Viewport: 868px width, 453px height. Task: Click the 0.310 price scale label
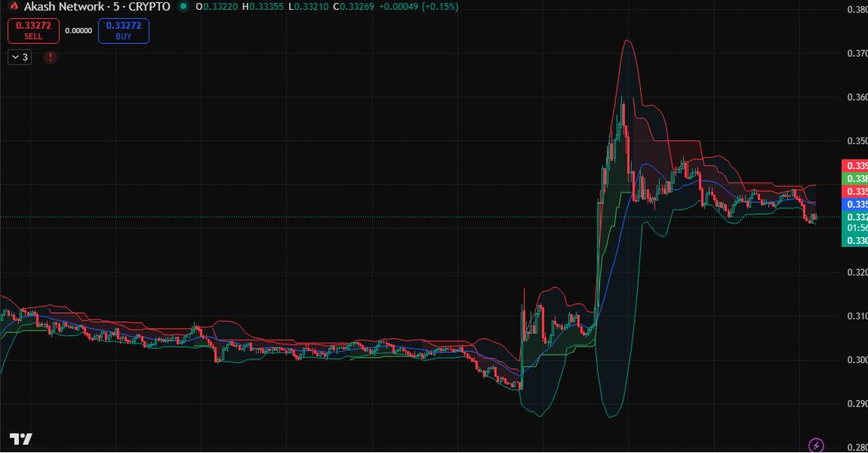[857, 316]
